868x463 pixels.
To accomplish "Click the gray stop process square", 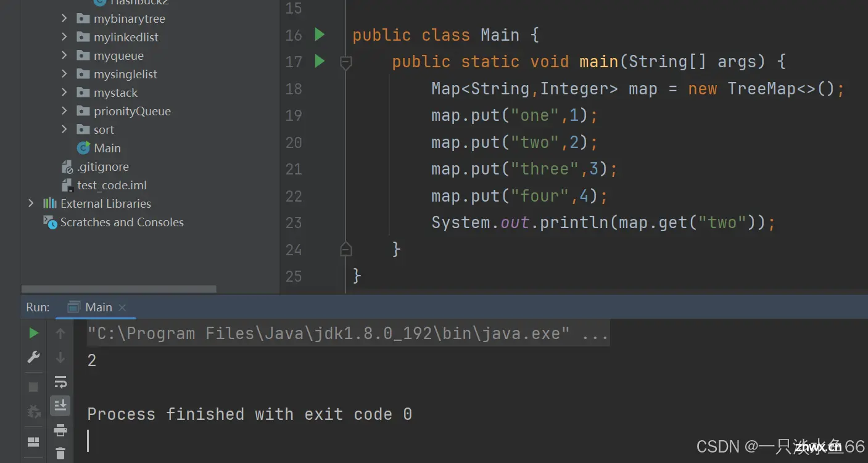I will 34,387.
